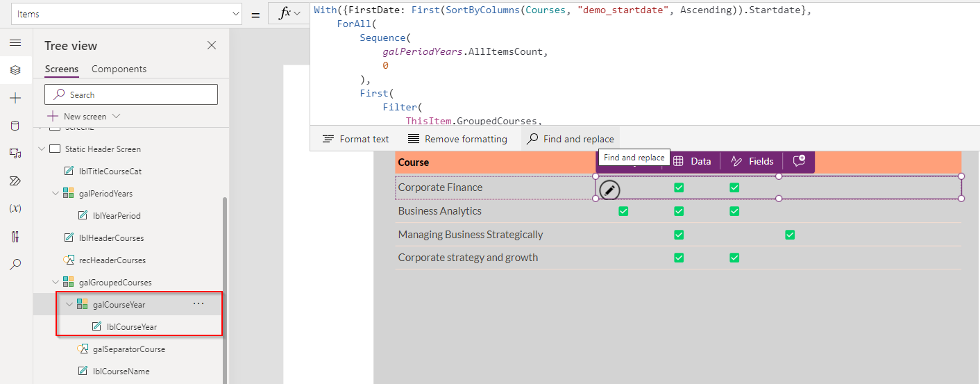Expand the New screen dropdown arrow

coord(116,116)
